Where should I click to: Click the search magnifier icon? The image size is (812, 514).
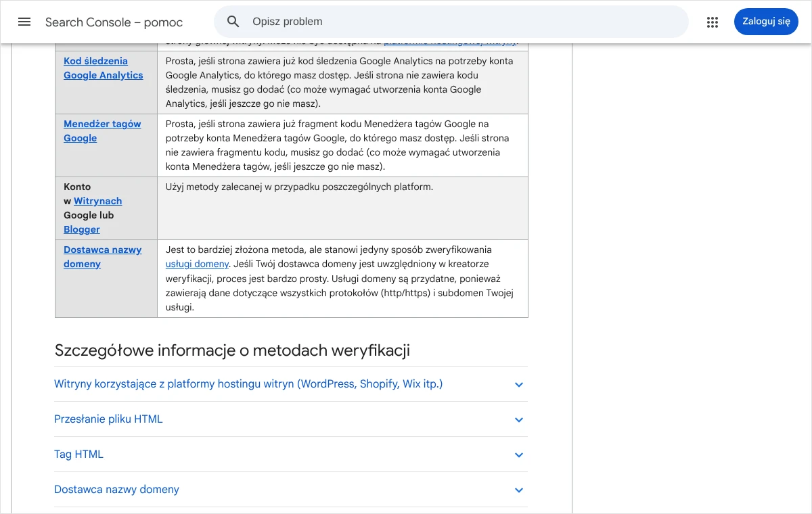coord(233,22)
